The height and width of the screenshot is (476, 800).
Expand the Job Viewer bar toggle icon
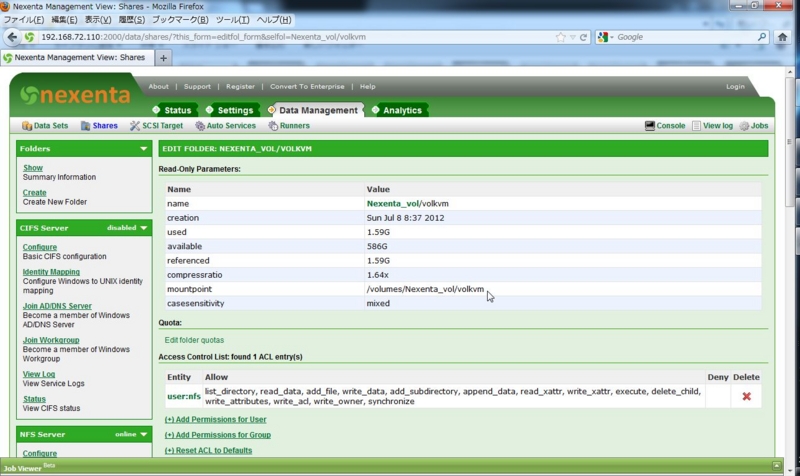777,465
